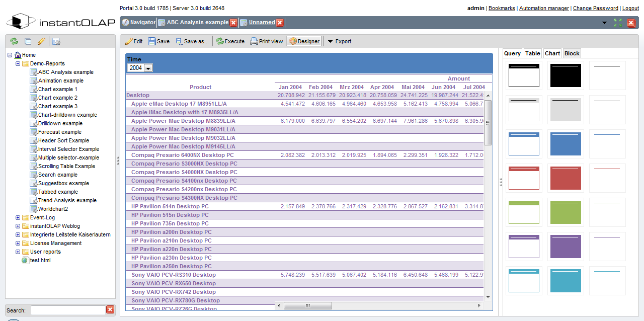Click in the Search input field
644x321 pixels.
coord(67,310)
